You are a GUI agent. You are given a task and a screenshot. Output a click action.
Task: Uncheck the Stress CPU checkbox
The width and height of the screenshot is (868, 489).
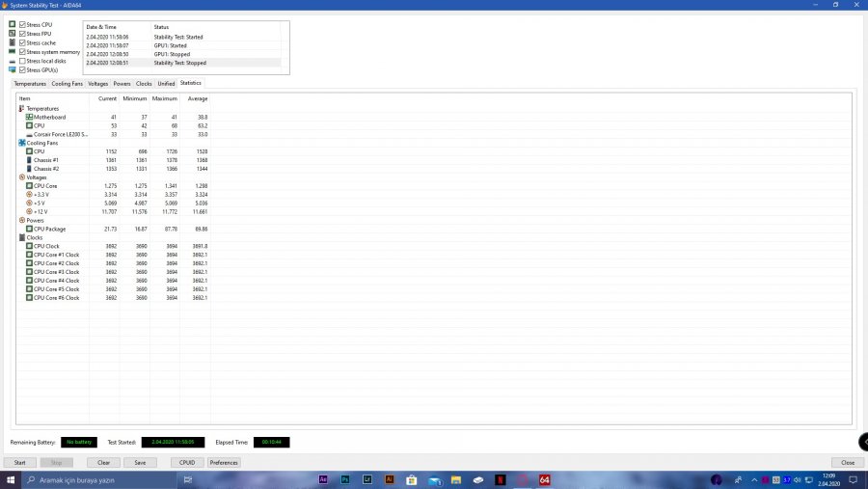[x=23, y=24]
